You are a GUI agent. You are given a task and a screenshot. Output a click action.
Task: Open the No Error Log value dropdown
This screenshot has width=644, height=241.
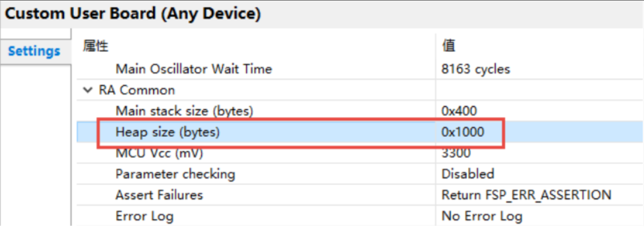click(482, 216)
